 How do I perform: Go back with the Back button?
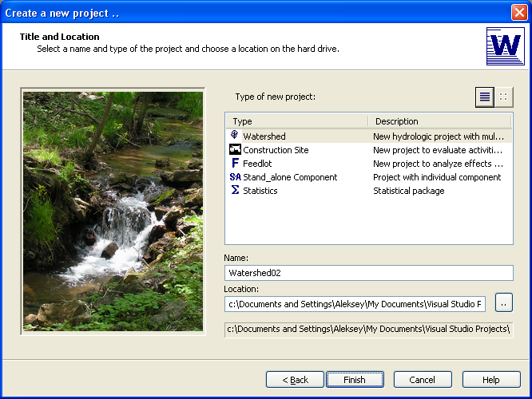[296, 380]
